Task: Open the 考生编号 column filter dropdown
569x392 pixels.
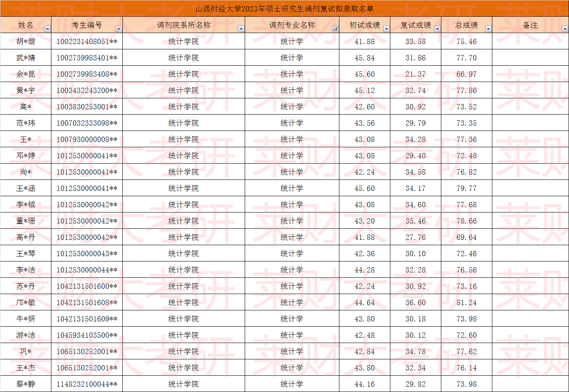Action: (119, 29)
